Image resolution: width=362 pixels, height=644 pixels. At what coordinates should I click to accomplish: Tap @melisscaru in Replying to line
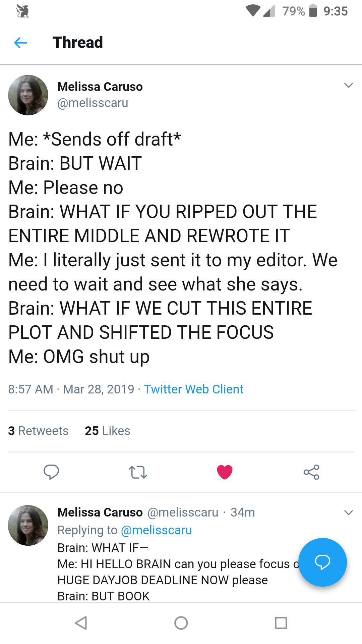[156, 530]
